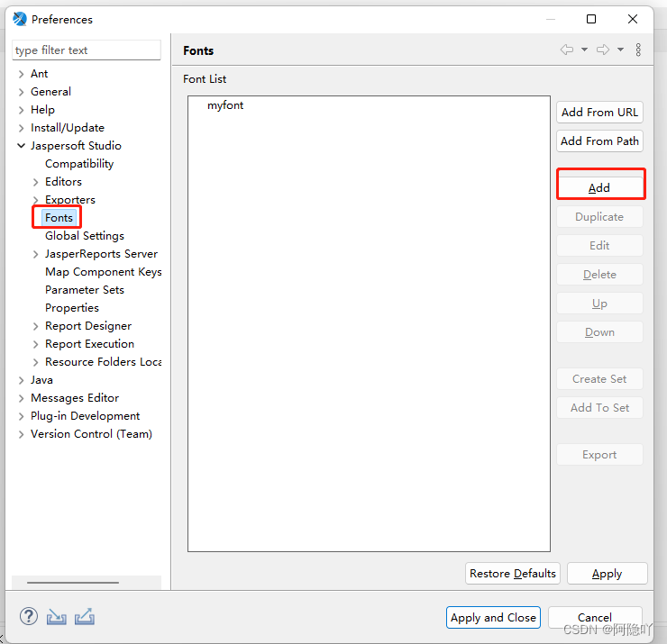
Task: Select the Java tree label
Action: pos(41,380)
